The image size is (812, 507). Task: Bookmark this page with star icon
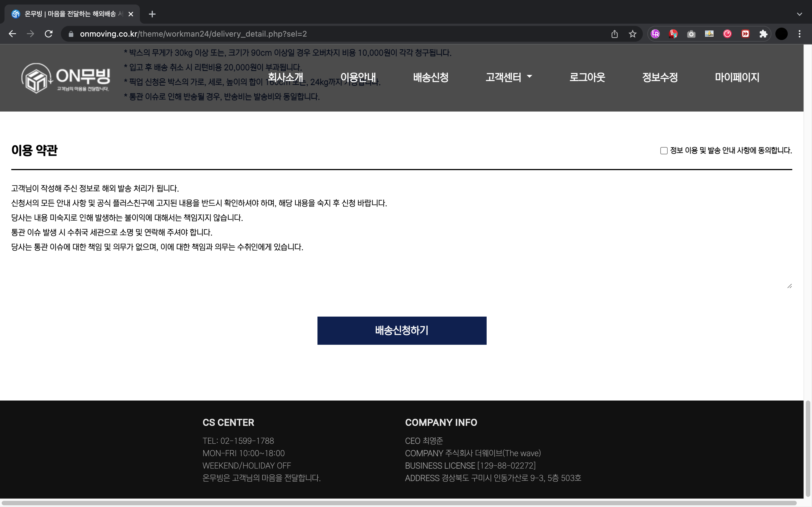[632, 34]
